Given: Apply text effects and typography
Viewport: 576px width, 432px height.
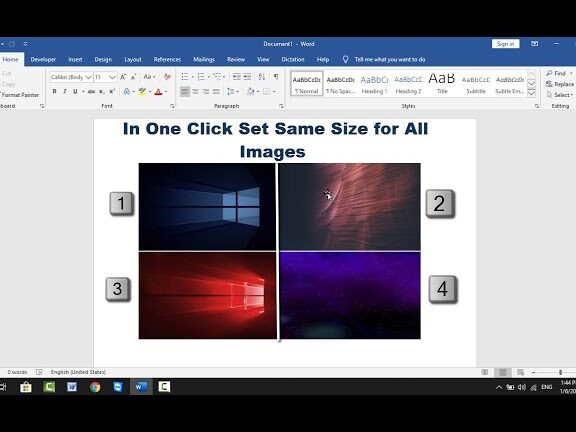Looking at the screenshot, I should click(x=126, y=91).
